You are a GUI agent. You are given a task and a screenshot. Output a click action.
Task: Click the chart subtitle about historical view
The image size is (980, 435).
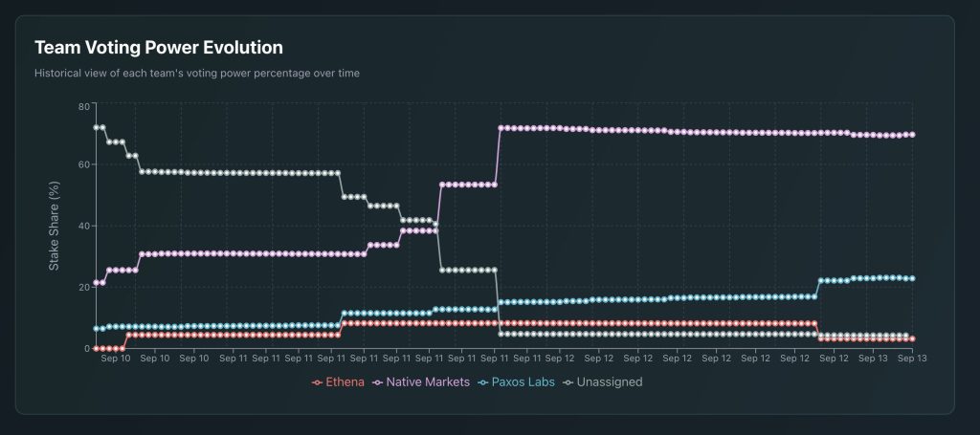tap(197, 73)
